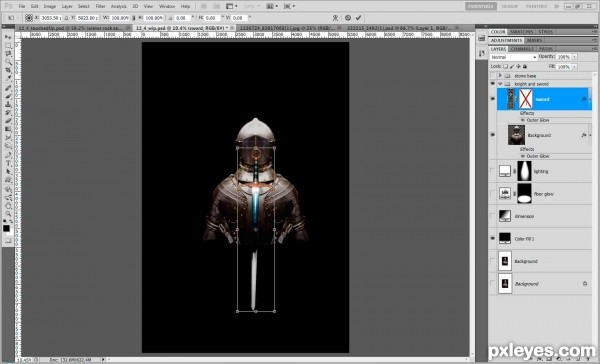Switch to the 12_4_touchedUp.psd document tab
This screenshot has height=364, width=600.
pos(74,28)
